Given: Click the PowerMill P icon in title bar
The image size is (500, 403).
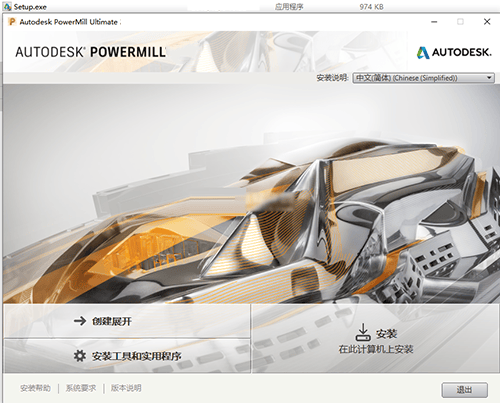Looking at the screenshot, I should point(12,22).
